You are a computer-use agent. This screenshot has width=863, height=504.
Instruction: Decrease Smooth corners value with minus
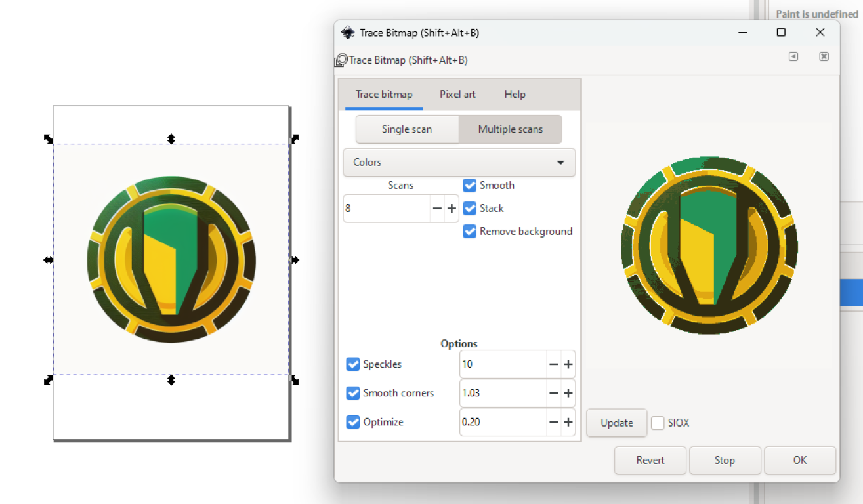pos(554,393)
